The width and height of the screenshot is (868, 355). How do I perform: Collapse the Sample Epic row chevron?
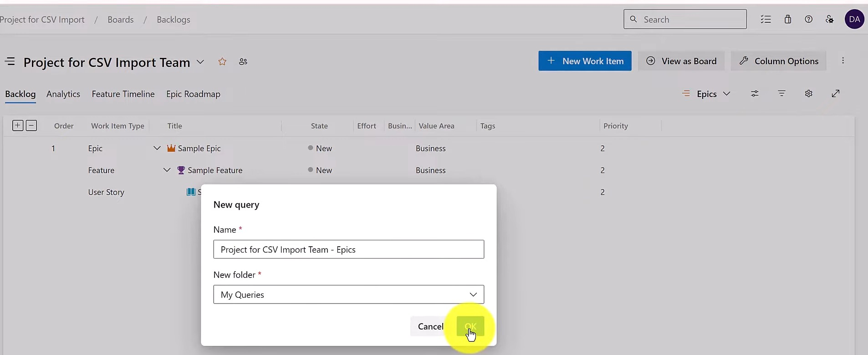157,148
